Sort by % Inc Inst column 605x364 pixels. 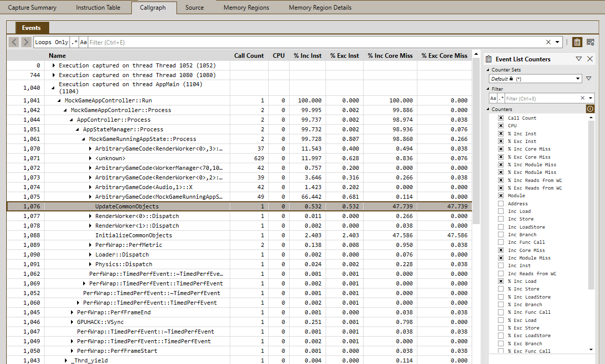[307, 56]
